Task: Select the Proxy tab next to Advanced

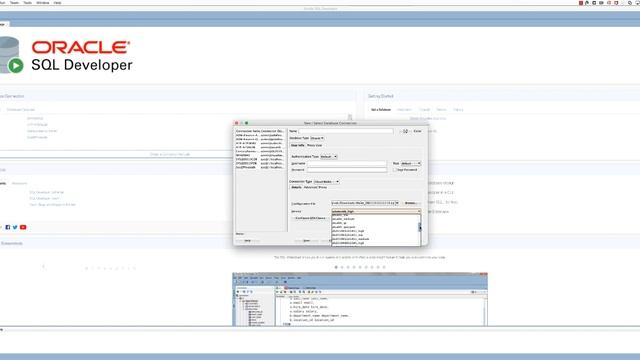Action: (x=323, y=187)
